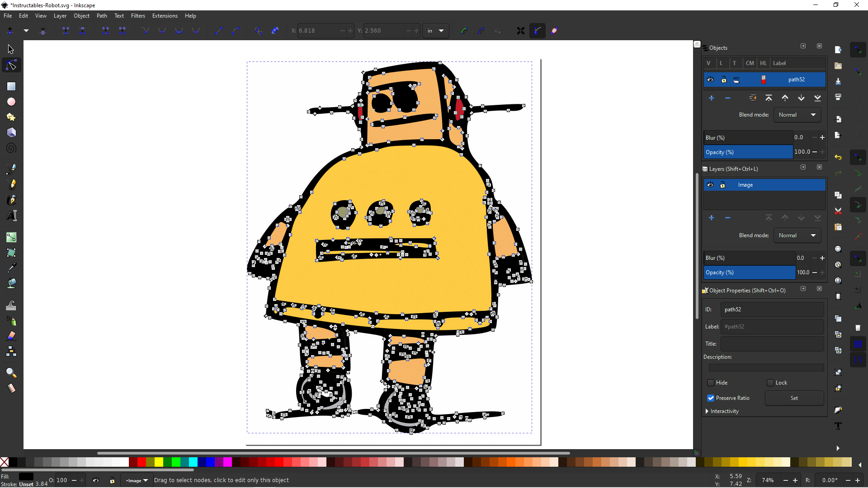Hide path52 in the Objects panel

(710, 80)
